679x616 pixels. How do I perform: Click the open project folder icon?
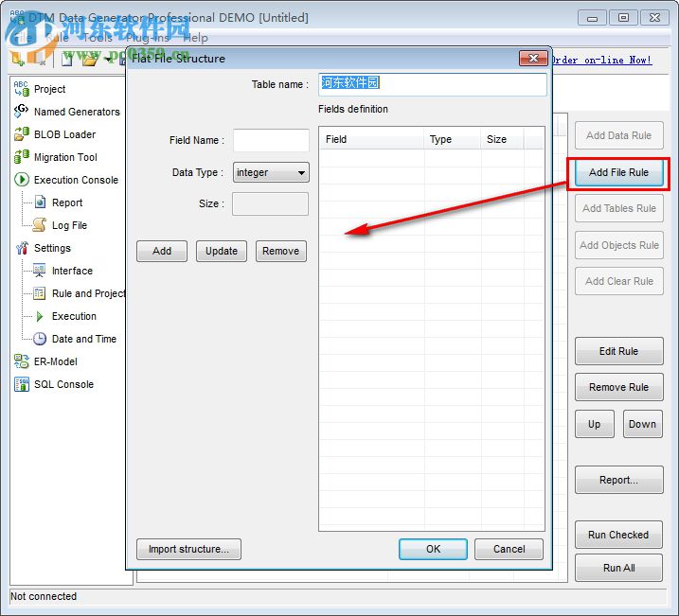click(x=89, y=59)
